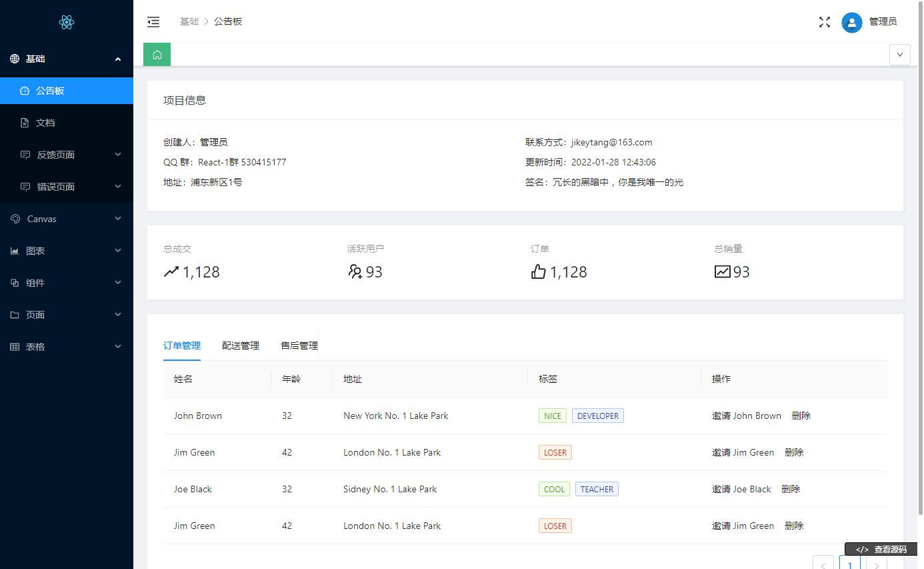Select the 公告板 menu item
Image resolution: width=924 pixels, height=569 pixels.
pyautogui.click(x=67, y=91)
